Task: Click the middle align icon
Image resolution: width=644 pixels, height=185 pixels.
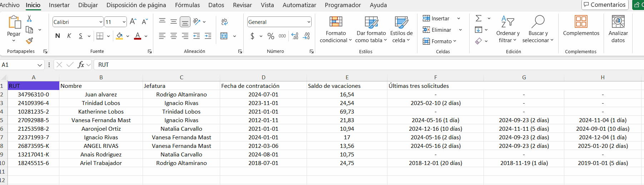Action: tap(174, 22)
